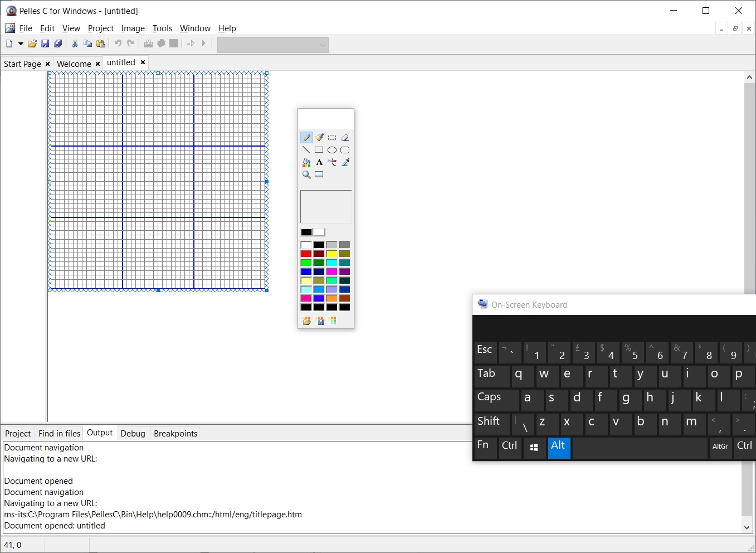Click the Copy toolbar icon
Image resolution: width=756 pixels, height=553 pixels.
click(x=87, y=43)
